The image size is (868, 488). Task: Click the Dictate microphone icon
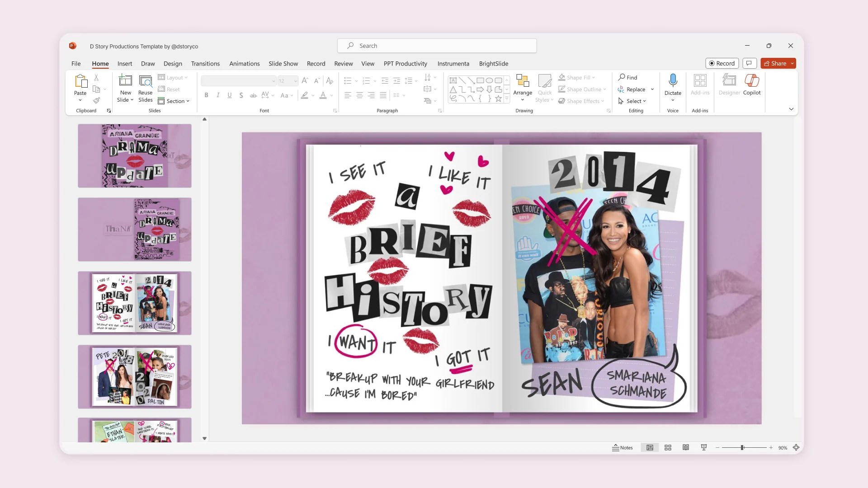[x=673, y=81]
